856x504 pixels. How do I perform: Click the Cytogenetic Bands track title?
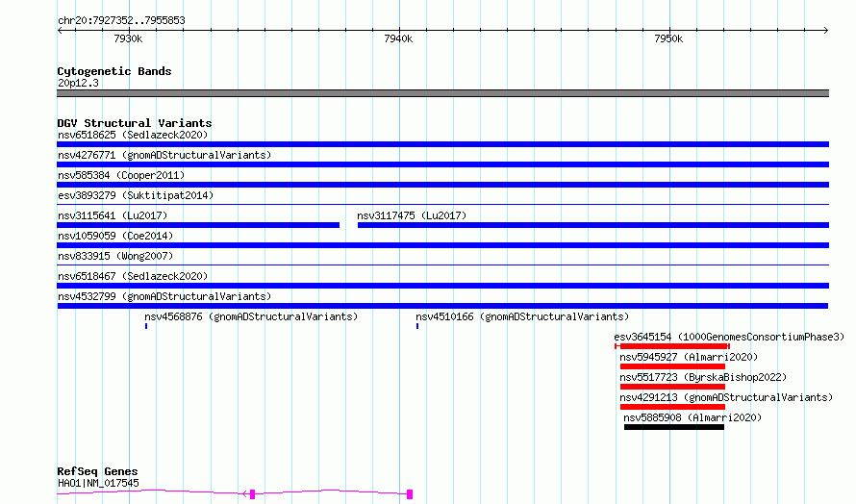point(114,71)
